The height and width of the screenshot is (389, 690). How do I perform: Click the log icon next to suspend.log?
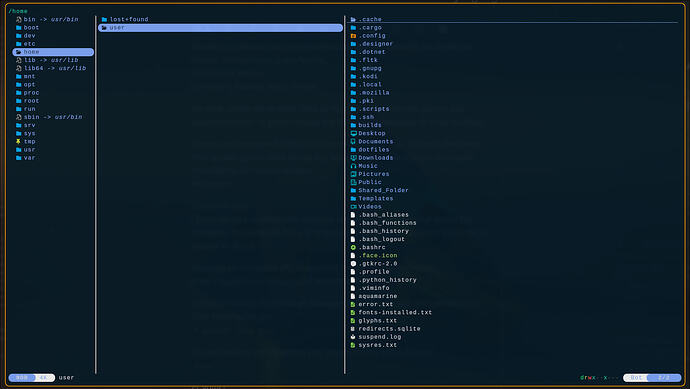pyautogui.click(x=353, y=337)
